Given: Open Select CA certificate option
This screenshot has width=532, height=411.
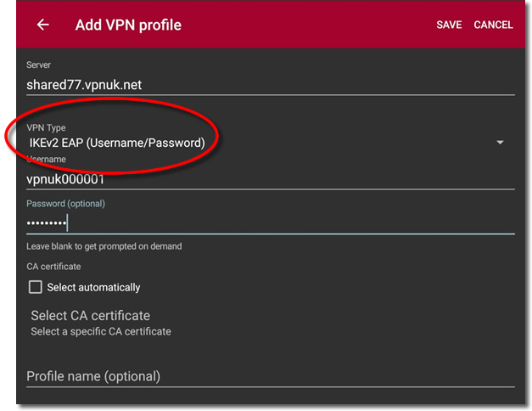Looking at the screenshot, I should pos(101,323).
